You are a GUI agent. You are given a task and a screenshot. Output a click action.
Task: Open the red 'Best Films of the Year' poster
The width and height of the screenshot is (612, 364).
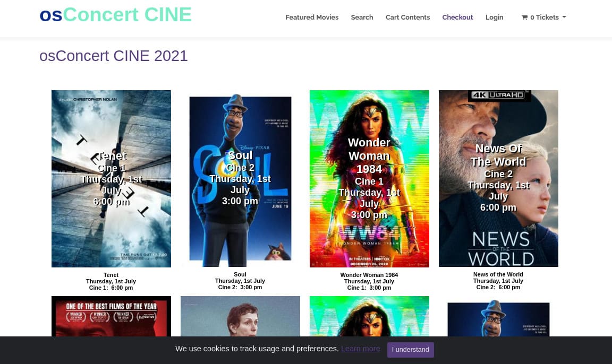point(111,316)
